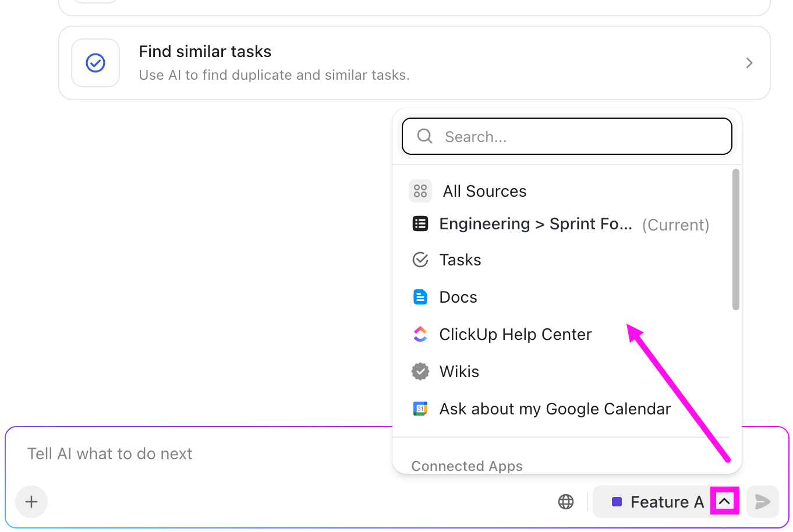The width and height of the screenshot is (793, 532).
Task: Click the Google Calendar icon
Action: click(420, 409)
